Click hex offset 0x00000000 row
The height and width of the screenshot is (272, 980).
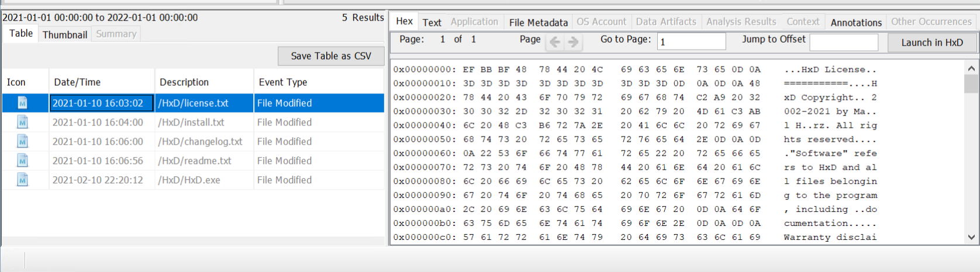pos(635,69)
